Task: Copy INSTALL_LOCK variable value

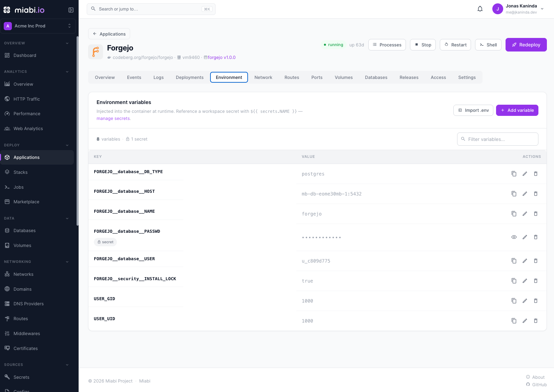Action: coord(514,281)
